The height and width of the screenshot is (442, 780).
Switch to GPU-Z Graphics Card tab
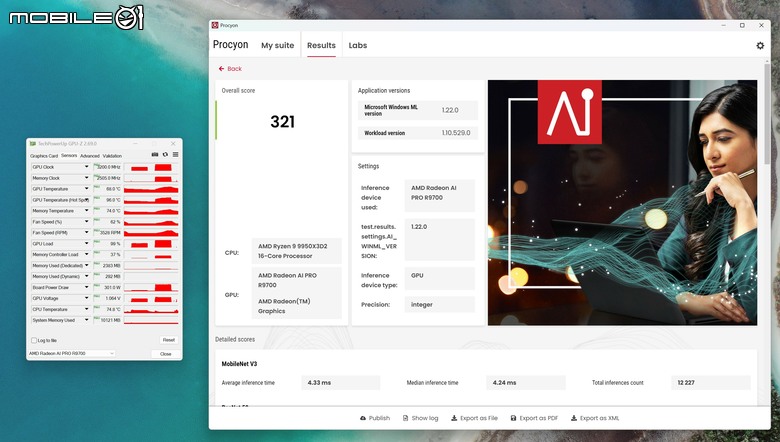click(44, 156)
